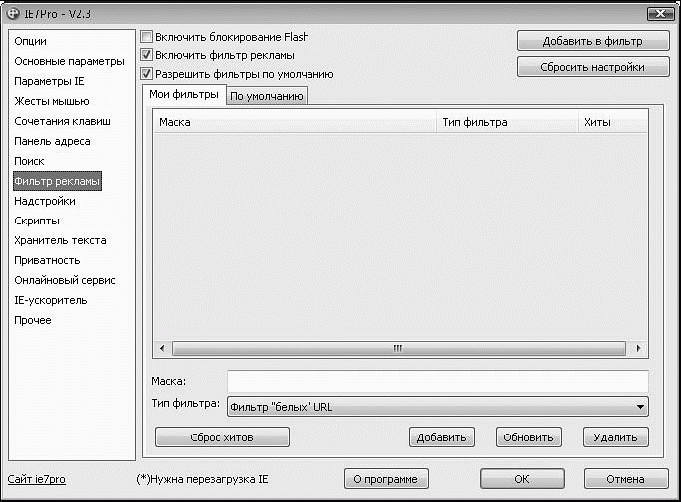Go to 'IE-ускоритель' settings section
Screen dimensions: 681x502
tap(50, 300)
